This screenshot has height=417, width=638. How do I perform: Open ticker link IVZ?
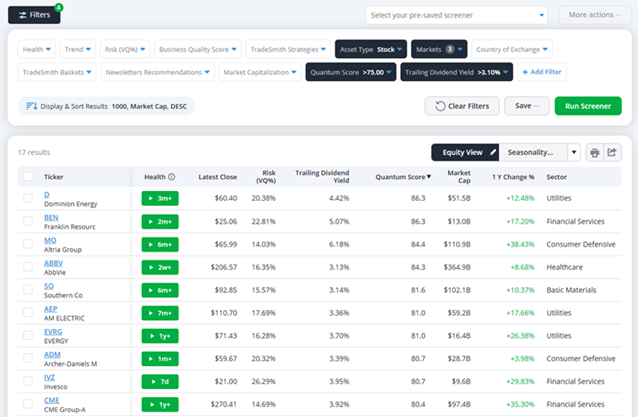[49, 378]
